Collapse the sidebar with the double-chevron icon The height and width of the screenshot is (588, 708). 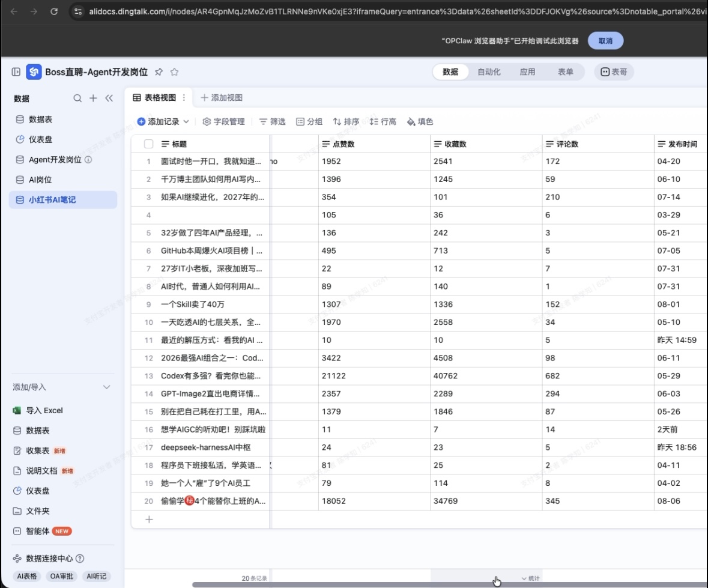click(x=109, y=98)
